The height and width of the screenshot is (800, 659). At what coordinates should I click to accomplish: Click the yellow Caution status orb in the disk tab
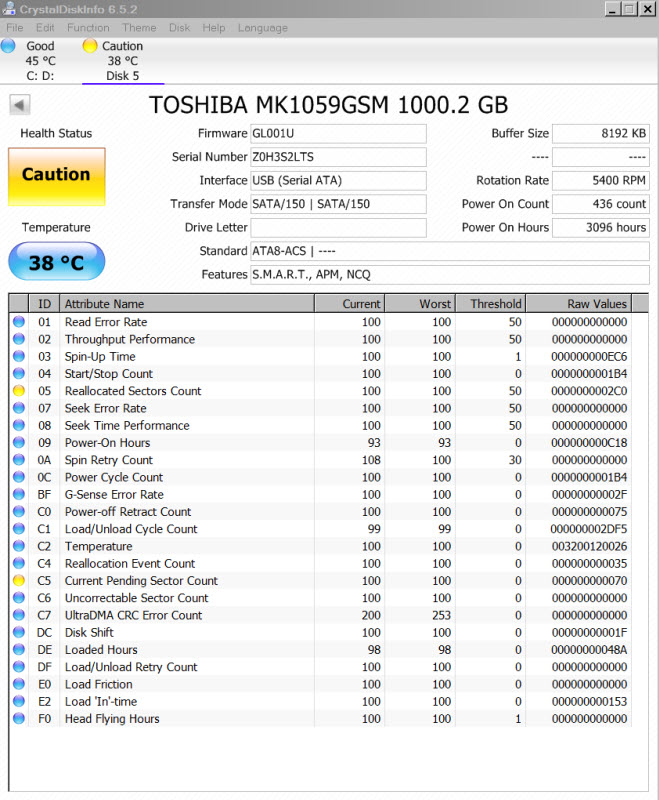(90, 46)
